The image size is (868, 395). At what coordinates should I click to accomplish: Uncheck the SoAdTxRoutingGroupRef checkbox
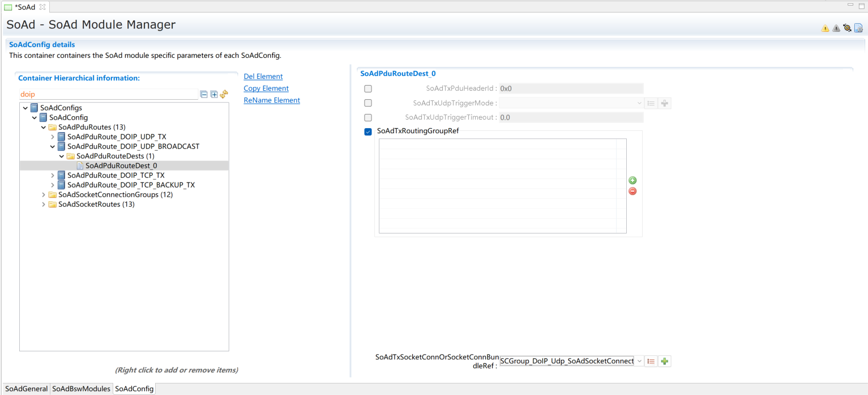click(x=368, y=131)
